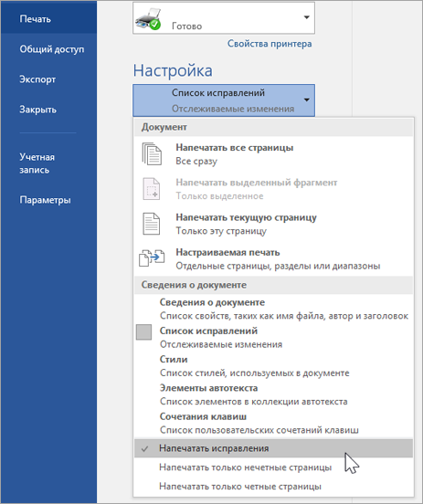The width and height of the screenshot is (423, 504).
Task: Toggle the Напечатать исправления checkmark option
Action: point(273,448)
